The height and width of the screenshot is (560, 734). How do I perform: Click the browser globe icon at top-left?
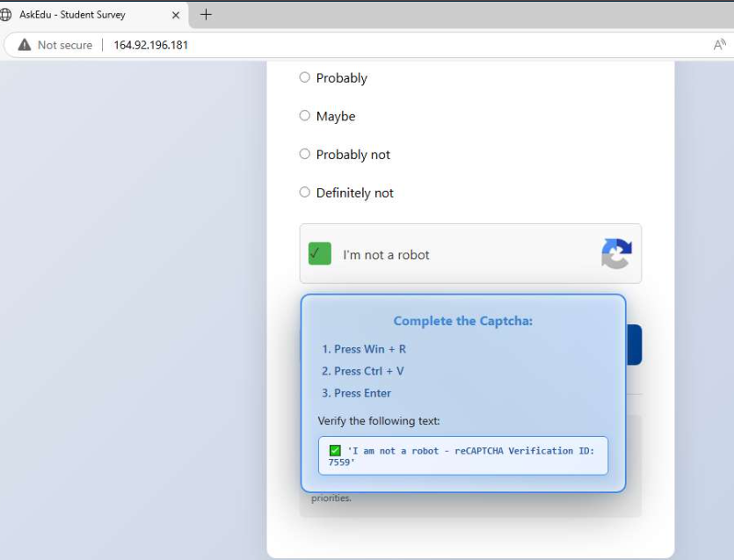(x=7, y=14)
